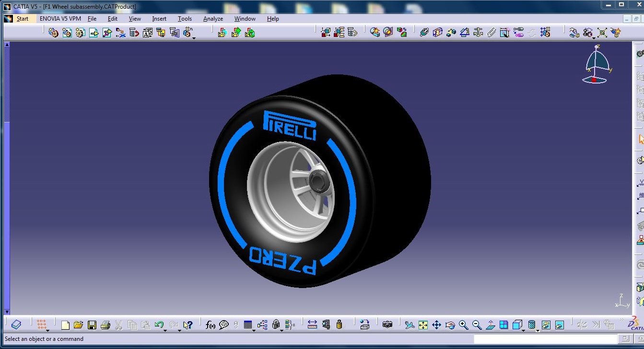Click the Fix Together paperclip icon
Image resolution: width=644 pixels, height=349 pixels.
[491, 32]
